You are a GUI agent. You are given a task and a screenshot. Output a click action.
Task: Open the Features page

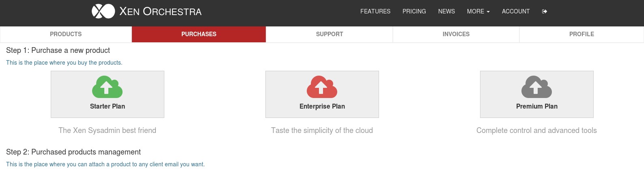(375, 11)
